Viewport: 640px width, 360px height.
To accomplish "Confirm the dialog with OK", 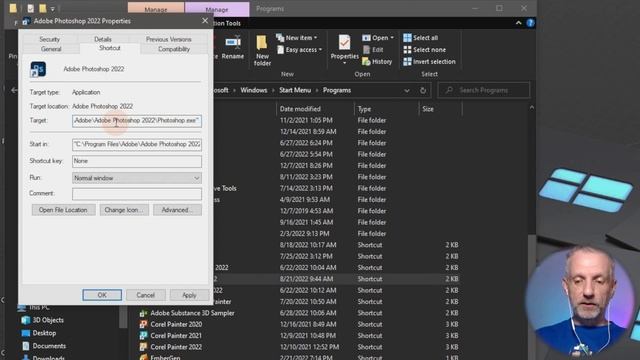I will pyautogui.click(x=102, y=295).
